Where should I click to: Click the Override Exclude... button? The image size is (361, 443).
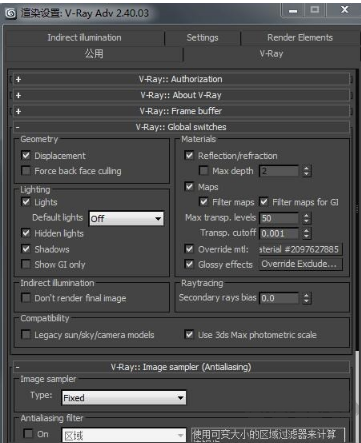pyautogui.click(x=300, y=264)
